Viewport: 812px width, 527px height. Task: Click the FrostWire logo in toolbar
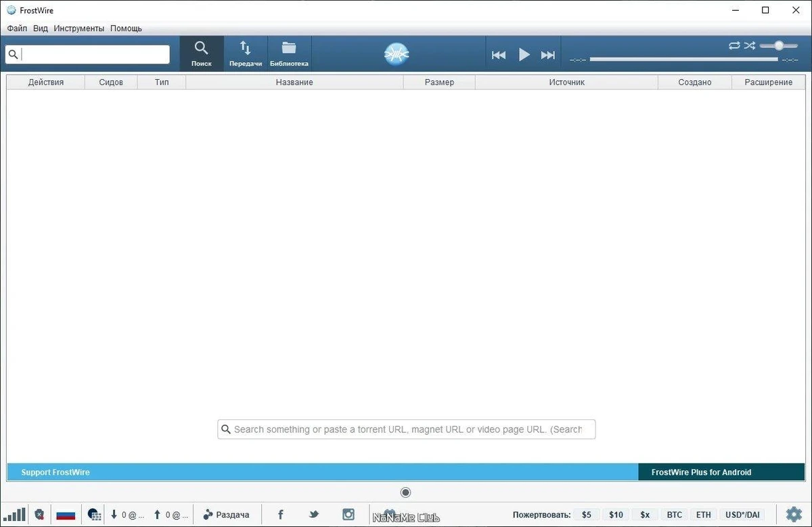tap(397, 54)
